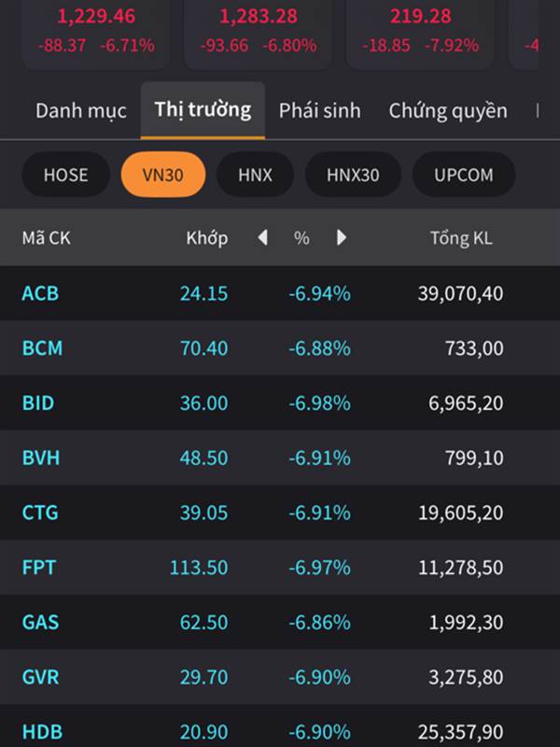Select the Thị trường tab
Viewport: 560px width, 747px height.
(203, 110)
